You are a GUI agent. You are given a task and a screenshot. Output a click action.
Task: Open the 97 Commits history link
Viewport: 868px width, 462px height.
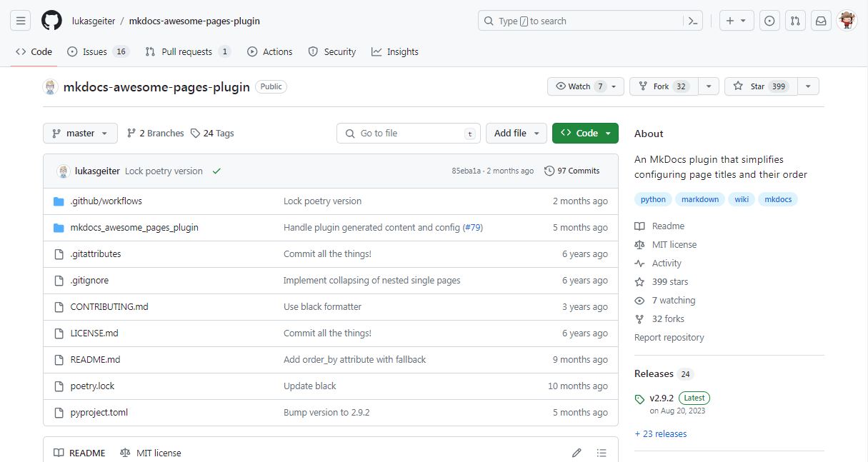[572, 171]
